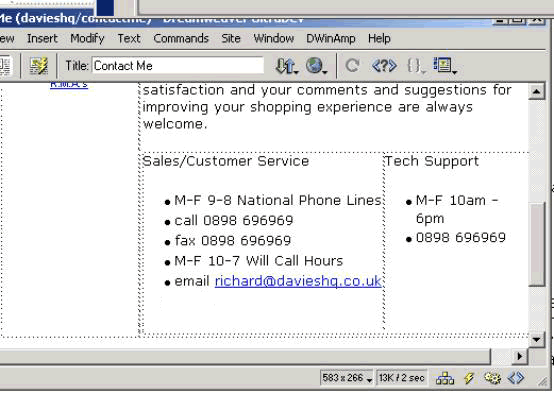
Task: Click the Refresh Design View icon
Action: 352,66
